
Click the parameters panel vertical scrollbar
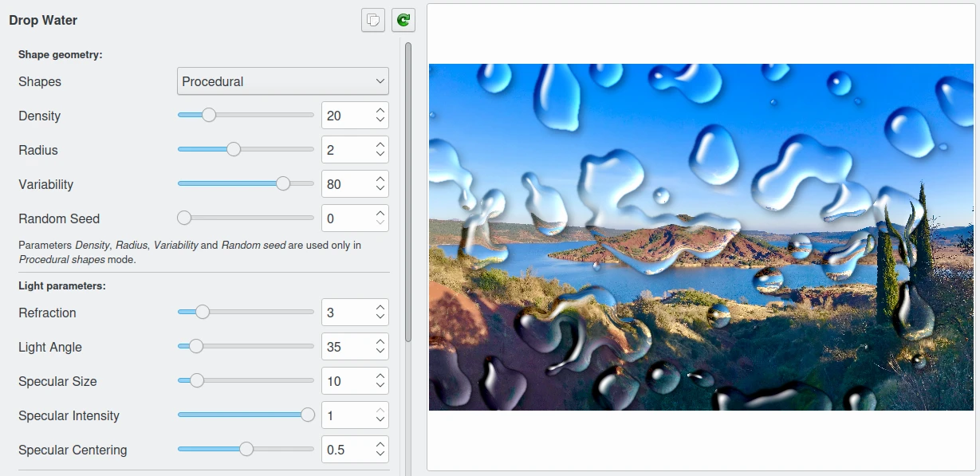408,192
